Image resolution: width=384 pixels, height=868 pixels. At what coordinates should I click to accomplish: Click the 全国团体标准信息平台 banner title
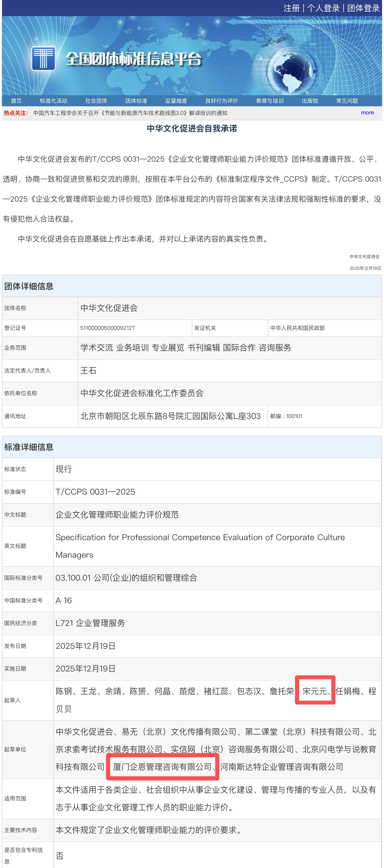coord(133,59)
